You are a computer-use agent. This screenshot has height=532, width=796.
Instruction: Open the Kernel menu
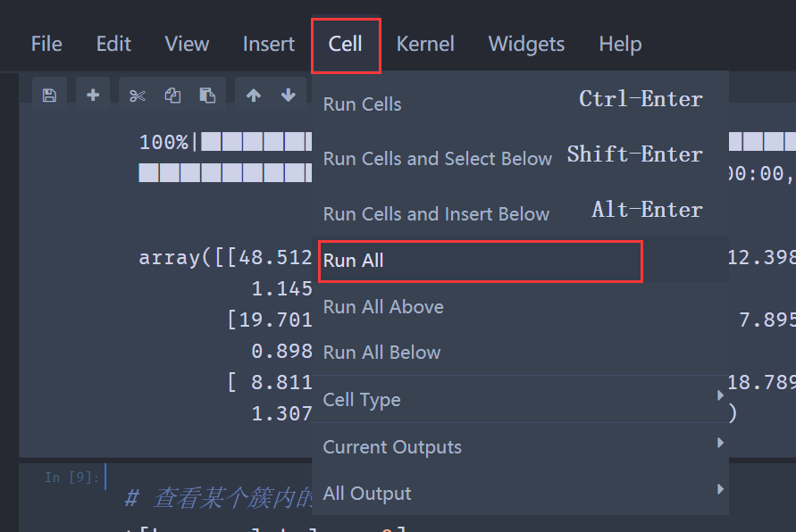(x=425, y=44)
